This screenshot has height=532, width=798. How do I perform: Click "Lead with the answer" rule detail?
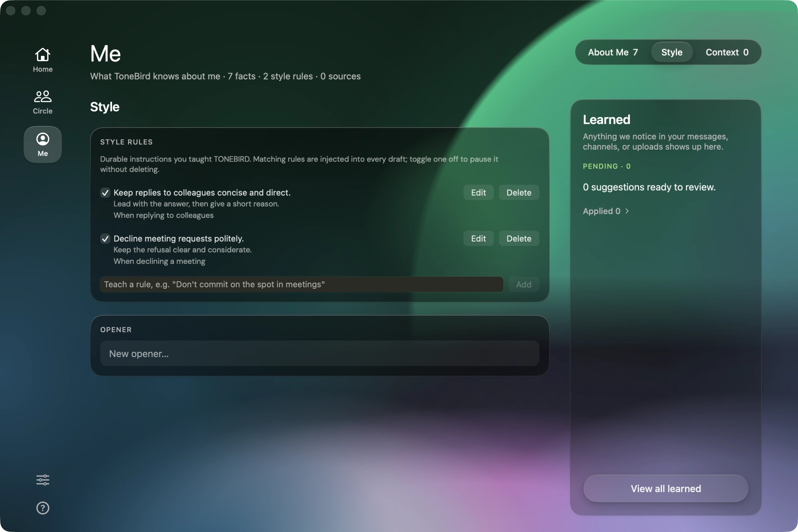click(x=196, y=204)
